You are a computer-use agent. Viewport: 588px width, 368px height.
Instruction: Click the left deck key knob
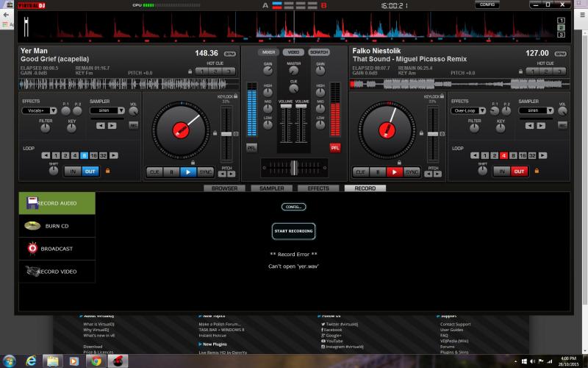tap(71, 128)
